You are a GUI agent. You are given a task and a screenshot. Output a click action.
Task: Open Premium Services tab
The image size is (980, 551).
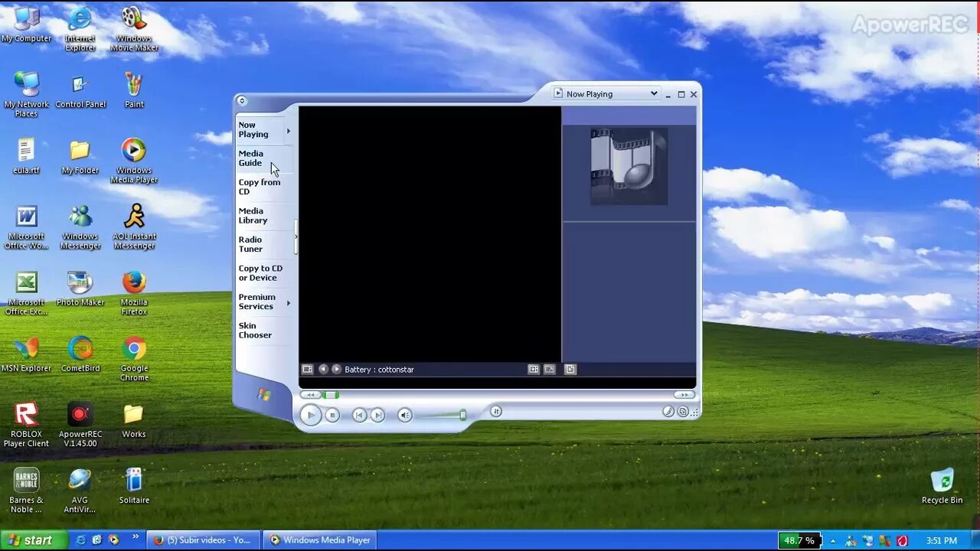click(261, 302)
